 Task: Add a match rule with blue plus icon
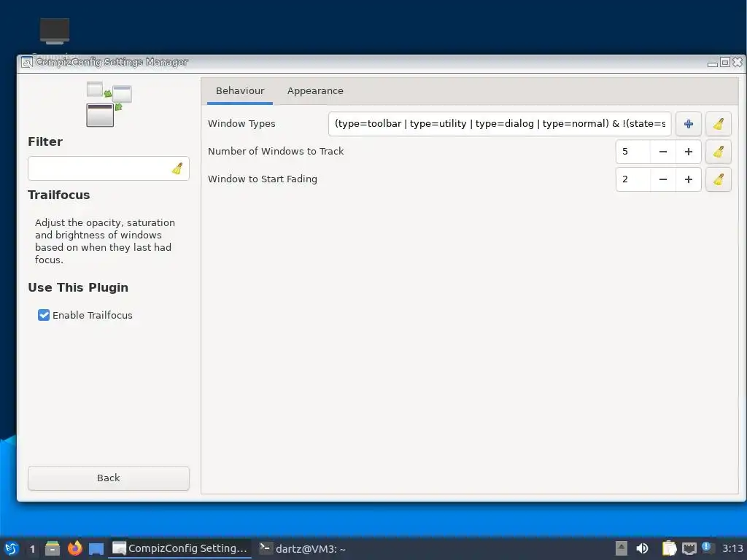coord(689,124)
